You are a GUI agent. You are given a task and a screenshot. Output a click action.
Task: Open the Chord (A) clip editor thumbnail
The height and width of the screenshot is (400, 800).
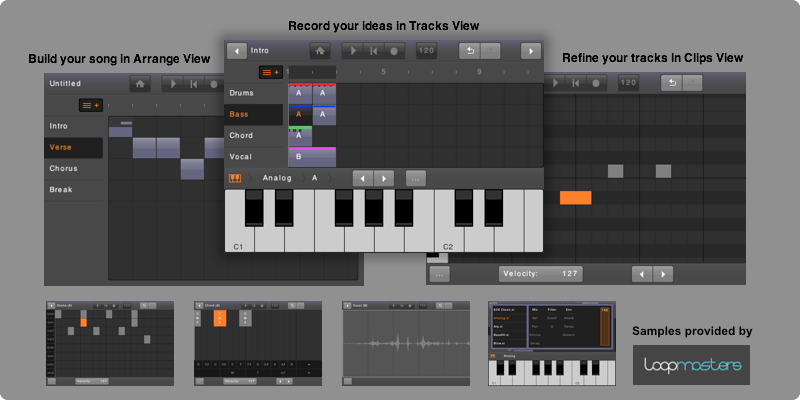(x=258, y=343)
